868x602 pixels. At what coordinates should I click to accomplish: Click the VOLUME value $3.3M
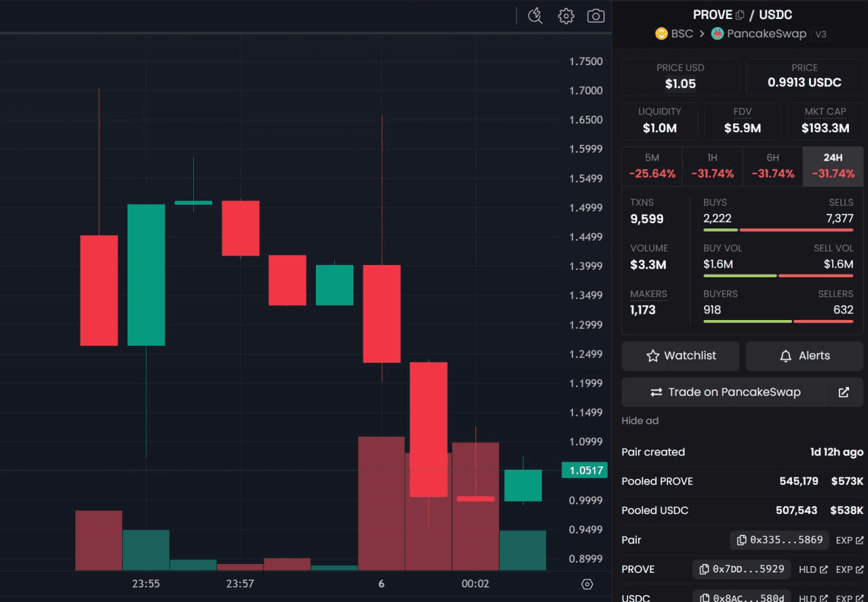(x=648, y=265)
